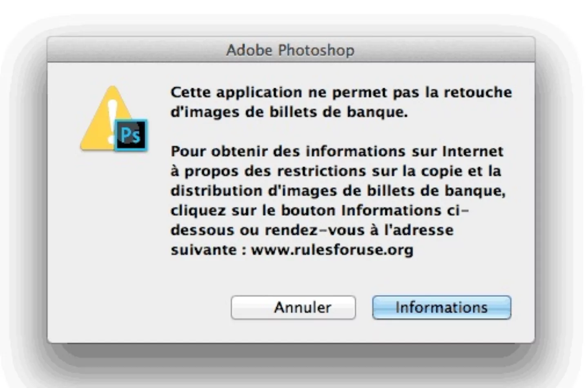Click the line starting "distribution d'images"

338,191
